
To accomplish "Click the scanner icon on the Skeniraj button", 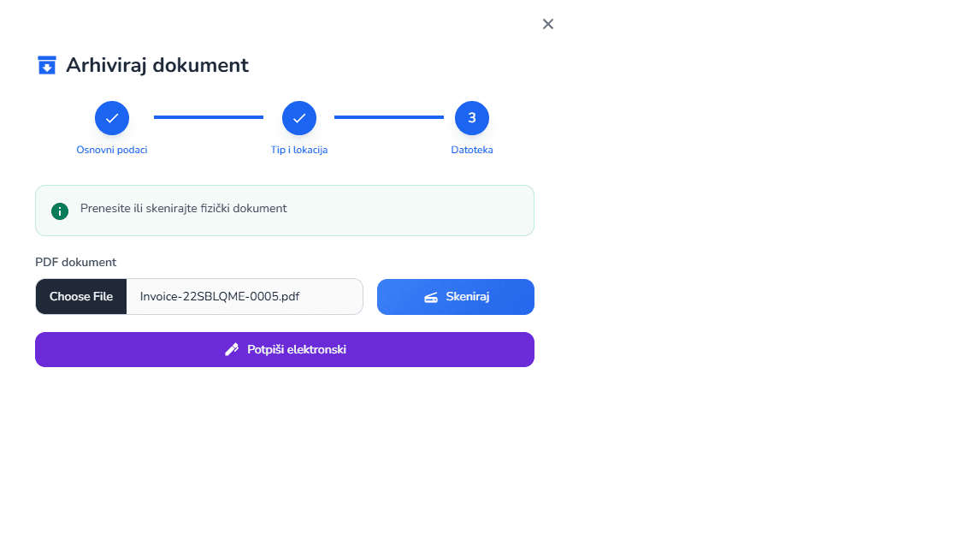I will (431, 297).
